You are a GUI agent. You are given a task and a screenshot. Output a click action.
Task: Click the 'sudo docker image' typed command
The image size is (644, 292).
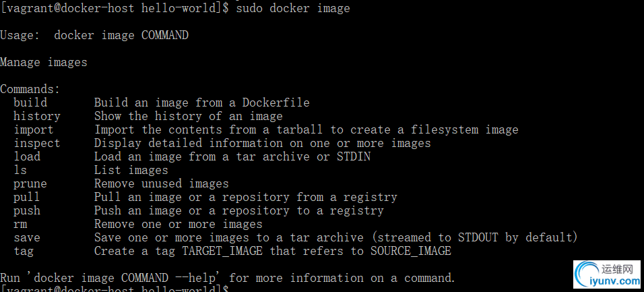[293, 8]
